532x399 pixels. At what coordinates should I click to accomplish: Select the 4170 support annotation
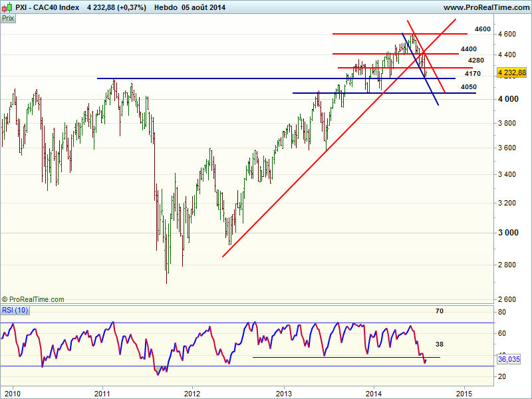pos(473,74)
